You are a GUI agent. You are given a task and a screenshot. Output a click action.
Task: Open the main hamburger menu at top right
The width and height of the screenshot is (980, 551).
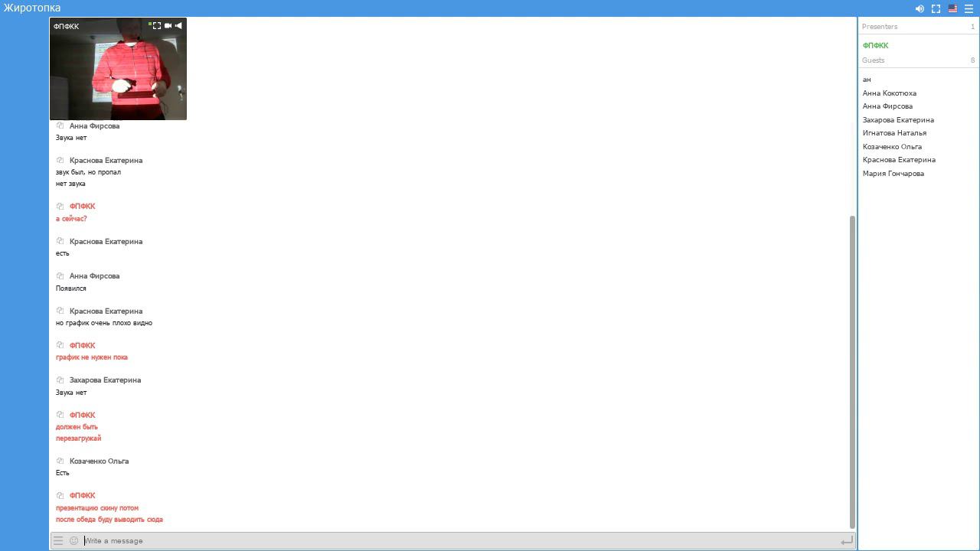click(969, 9)
